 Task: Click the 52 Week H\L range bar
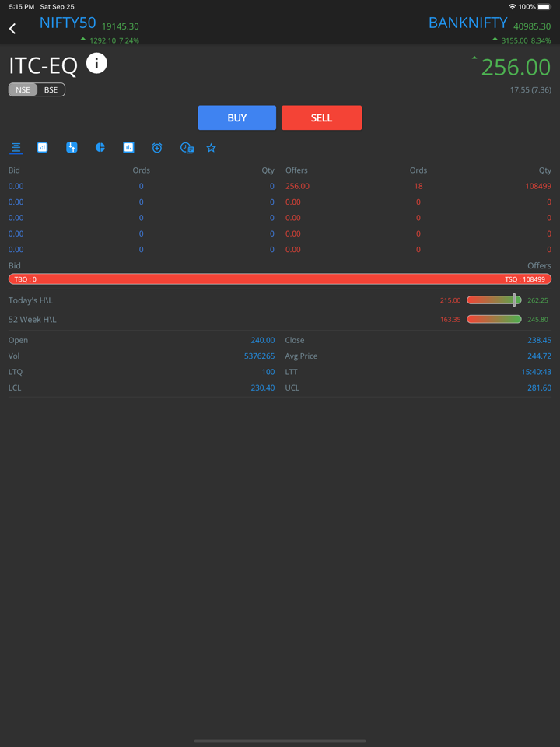coord(494,319)
